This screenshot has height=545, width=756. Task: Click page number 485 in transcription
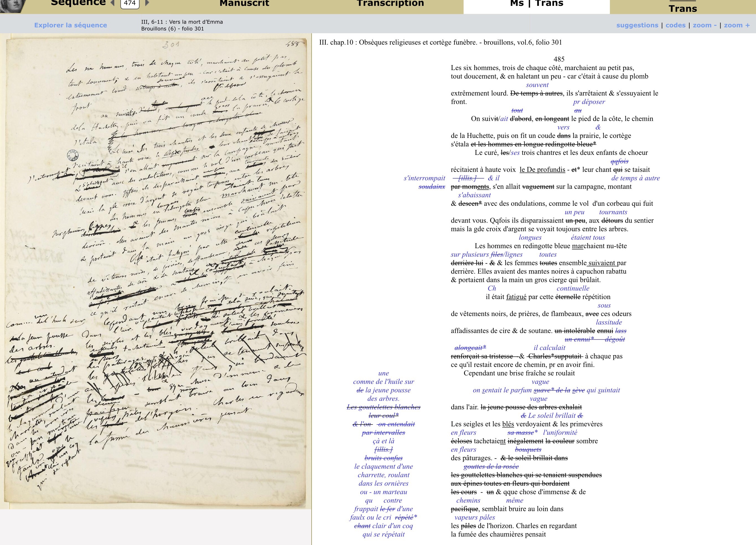[x=559, y=59]
